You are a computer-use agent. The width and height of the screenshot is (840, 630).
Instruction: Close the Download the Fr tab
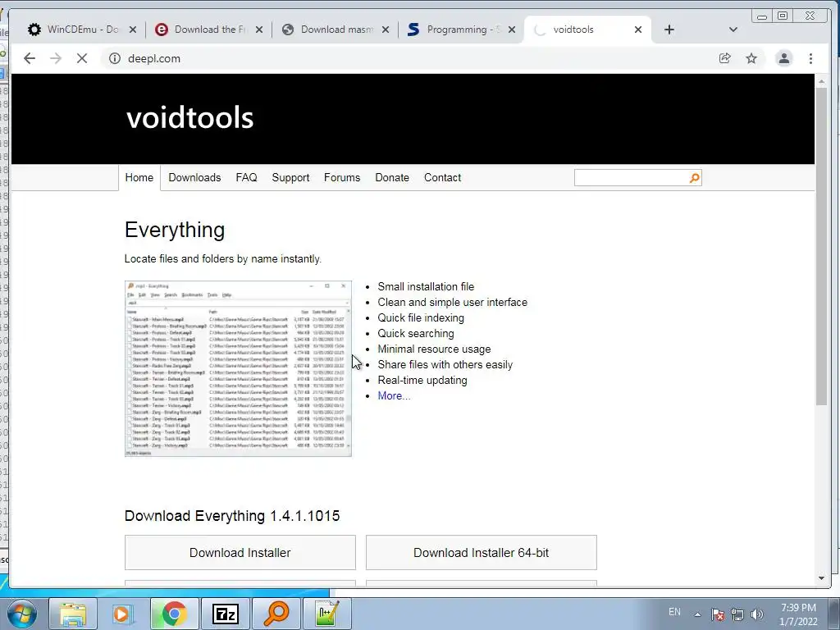pyautogui.click(x=259, y=30)
